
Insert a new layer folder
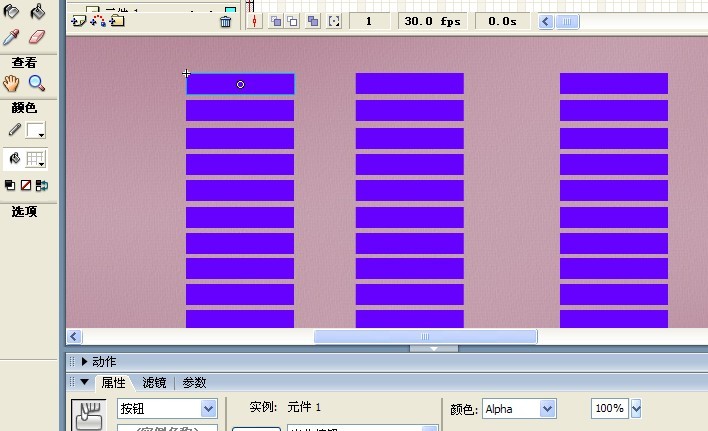(x=117, y=21)
